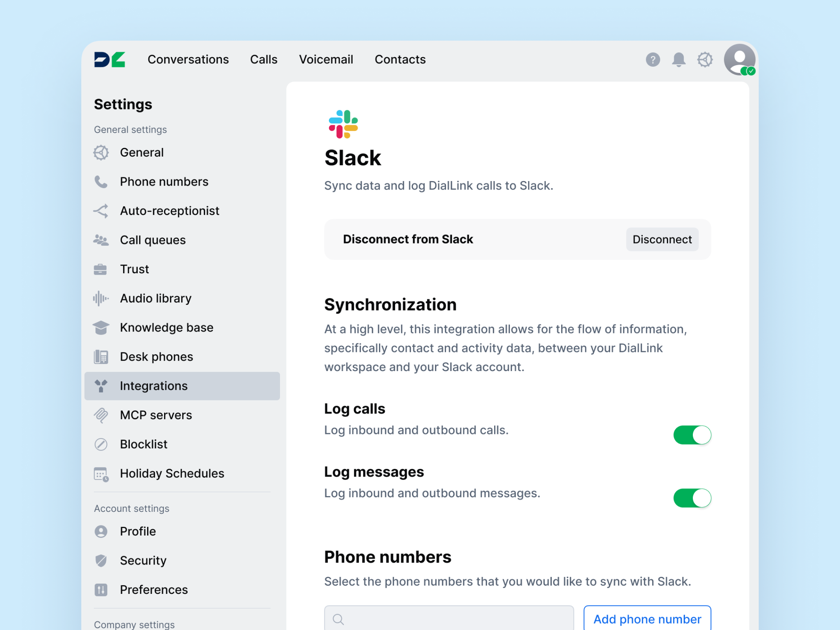Click the Audio library waveform icon

tap(101, 298)
